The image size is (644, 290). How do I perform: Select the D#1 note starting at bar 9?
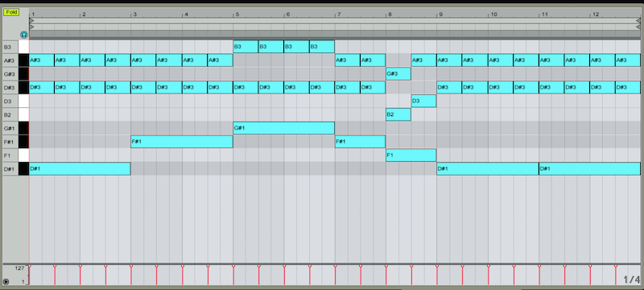pos(488,169)
